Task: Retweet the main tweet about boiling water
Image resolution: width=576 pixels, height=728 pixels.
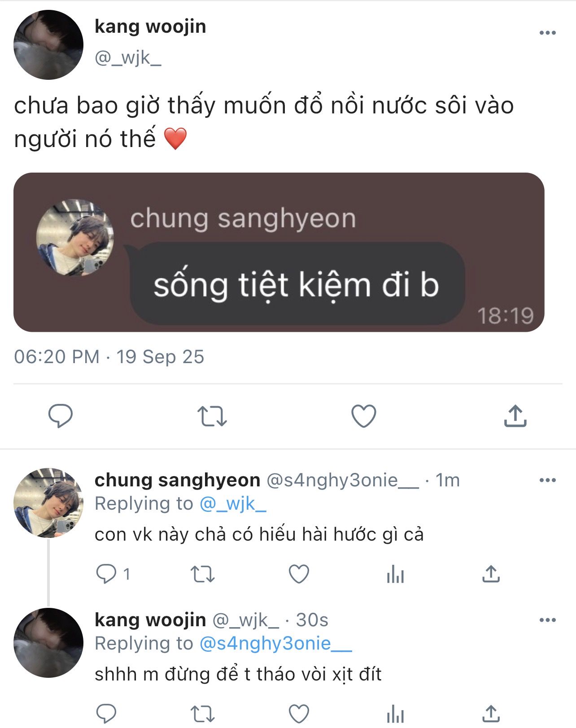Action: 212,416
